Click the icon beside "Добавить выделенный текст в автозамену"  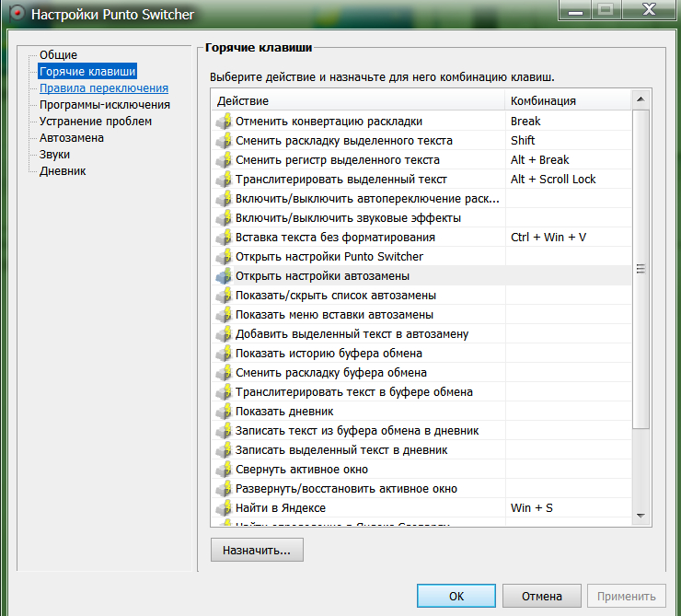[224, 334]
